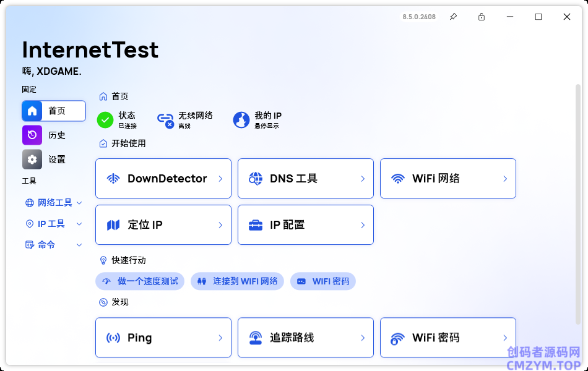Click the 做一个速度测试 quick action
The height and width of the screenshot is (371, 588).
click(x=141, y=281)
